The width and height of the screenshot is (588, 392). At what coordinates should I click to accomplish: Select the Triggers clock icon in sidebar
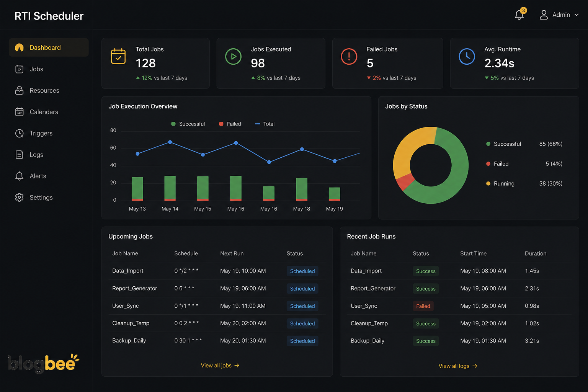pyautogui.click(x=20, y=133)
